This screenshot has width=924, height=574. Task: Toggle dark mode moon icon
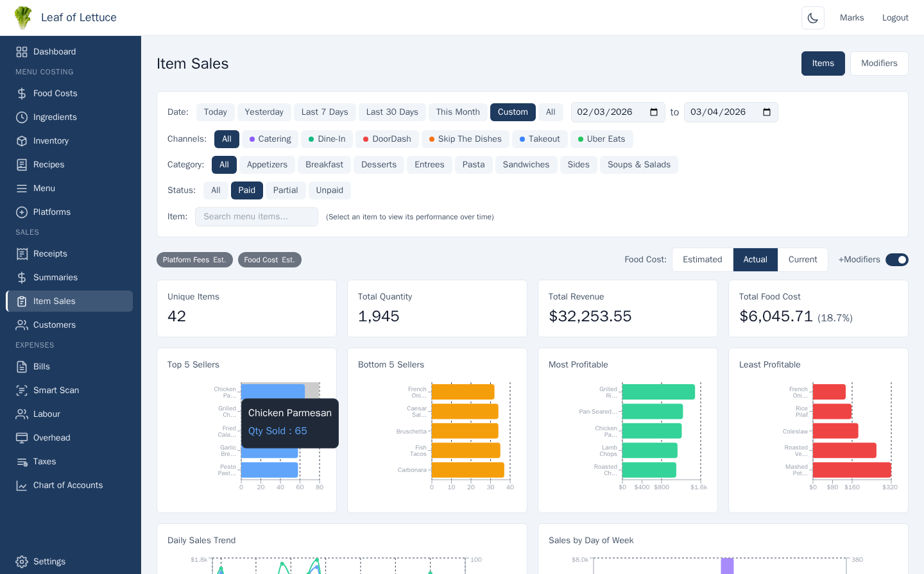click(x=812, y=18)
